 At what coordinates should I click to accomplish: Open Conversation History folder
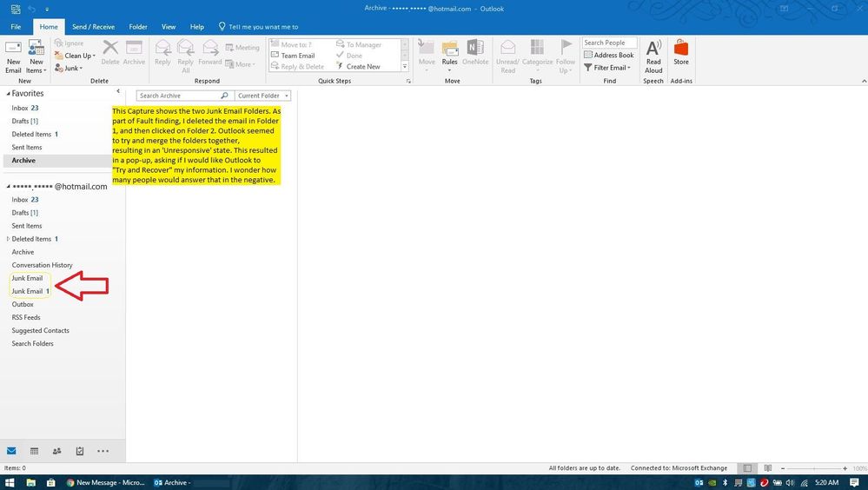pos(42,265)
